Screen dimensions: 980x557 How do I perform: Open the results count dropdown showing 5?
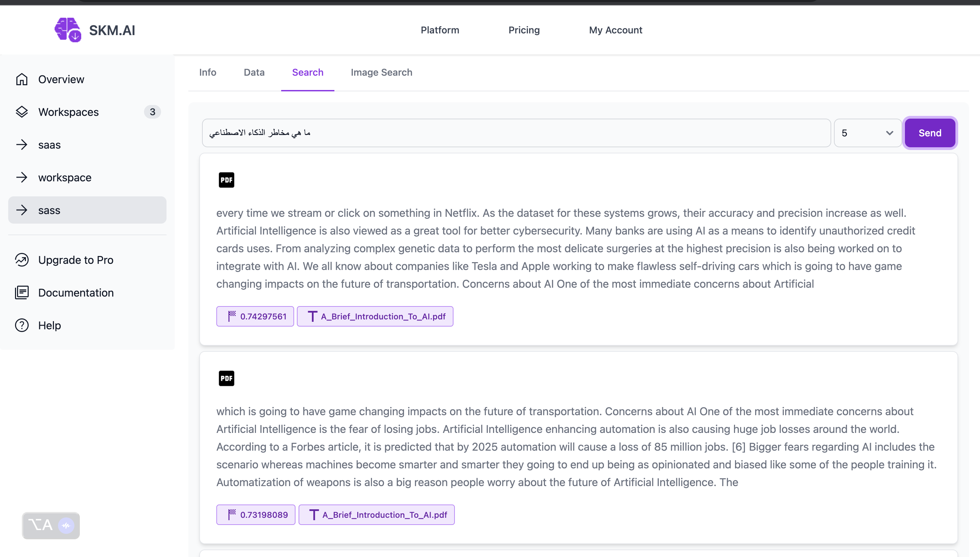pyautogui.click(x=867, y=133)
